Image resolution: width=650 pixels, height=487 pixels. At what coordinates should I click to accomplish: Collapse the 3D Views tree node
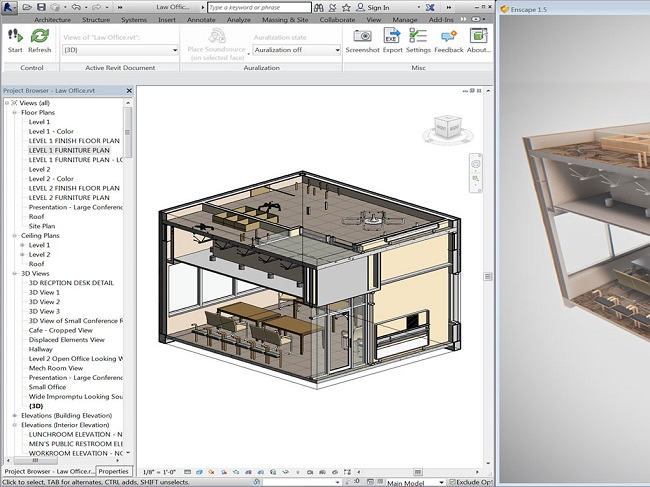15,274
